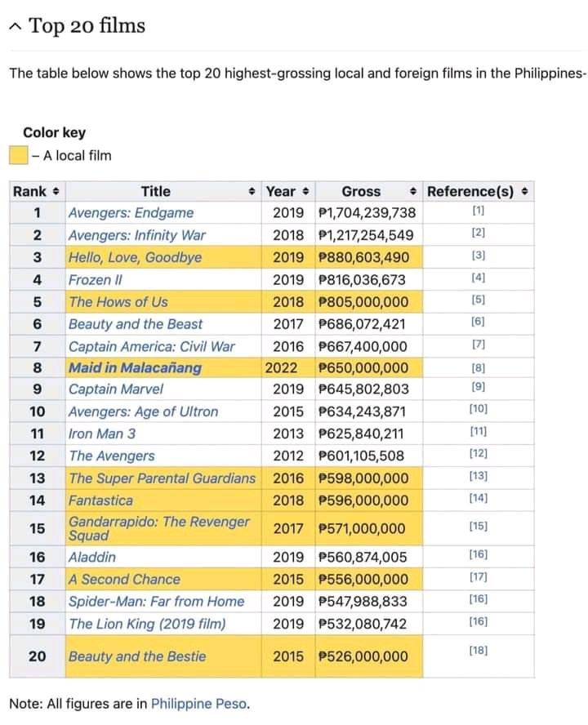Open the Beauty and the Bestie link
588x725 pixels.
pos(137,656)
